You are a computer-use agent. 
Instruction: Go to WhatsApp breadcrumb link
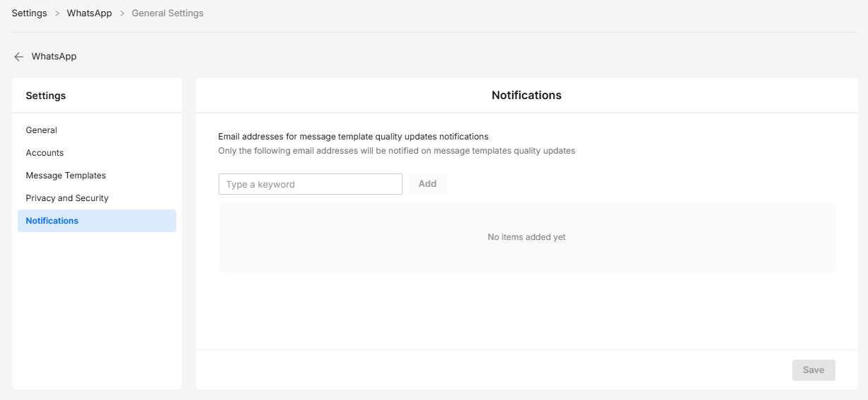[89, 13]
